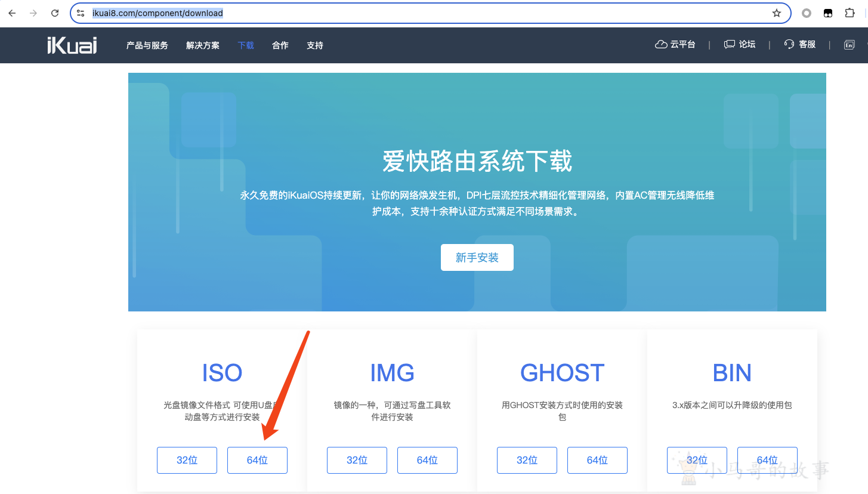Click the BIN heading
This screenshot has height=494, width=868.
[x=732, y=373]
